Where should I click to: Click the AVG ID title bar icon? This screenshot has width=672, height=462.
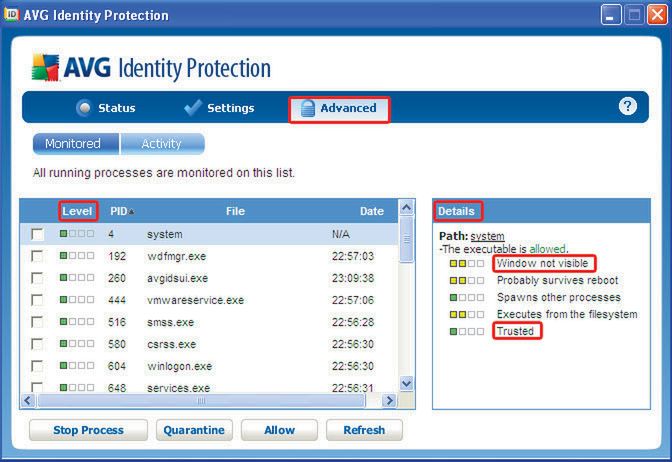11,15
